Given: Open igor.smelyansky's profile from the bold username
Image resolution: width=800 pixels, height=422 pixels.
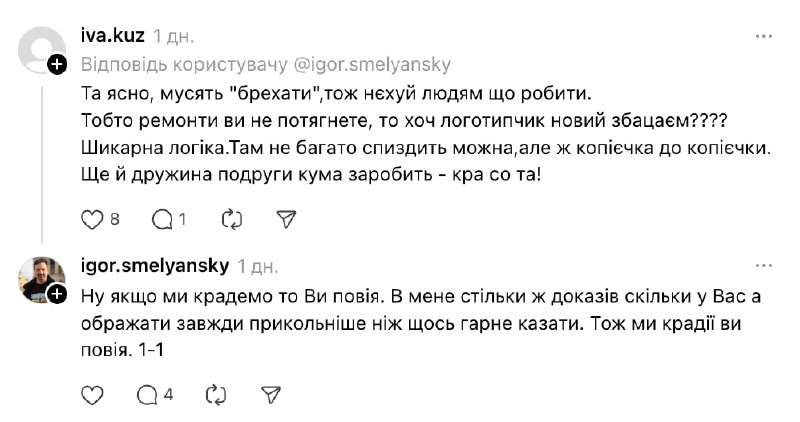Looking at the screenshot, I should pos(154,265).
